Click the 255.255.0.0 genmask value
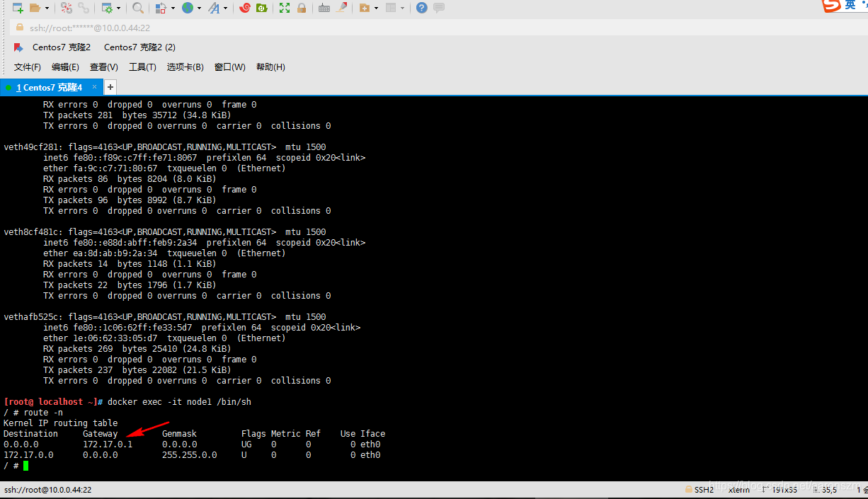Image resolution: width=868 pixels, height=499 pixels. click(x=189, y=455)
